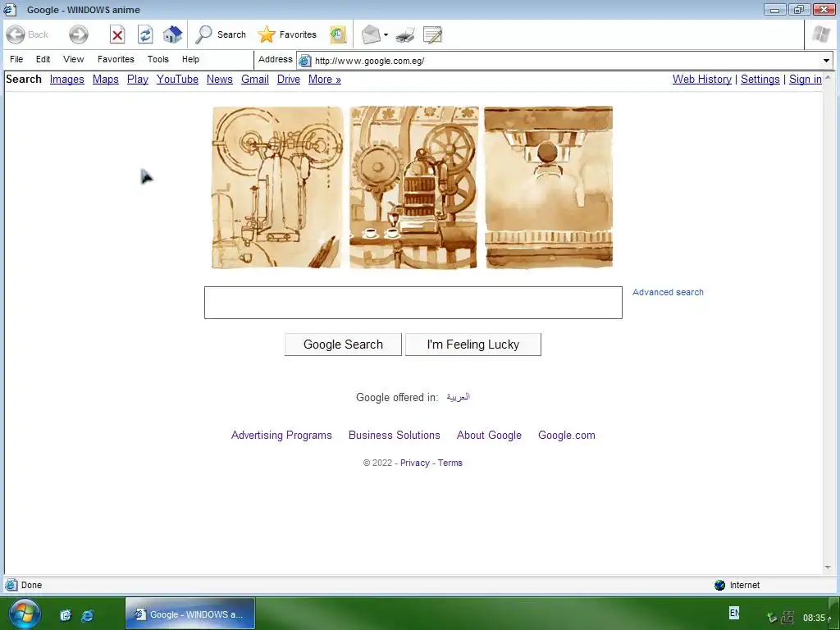This screenshot has height=630, width=840.
Task: Click the address bar URL field
Action: pyautogui.click(x=566, y=61)
